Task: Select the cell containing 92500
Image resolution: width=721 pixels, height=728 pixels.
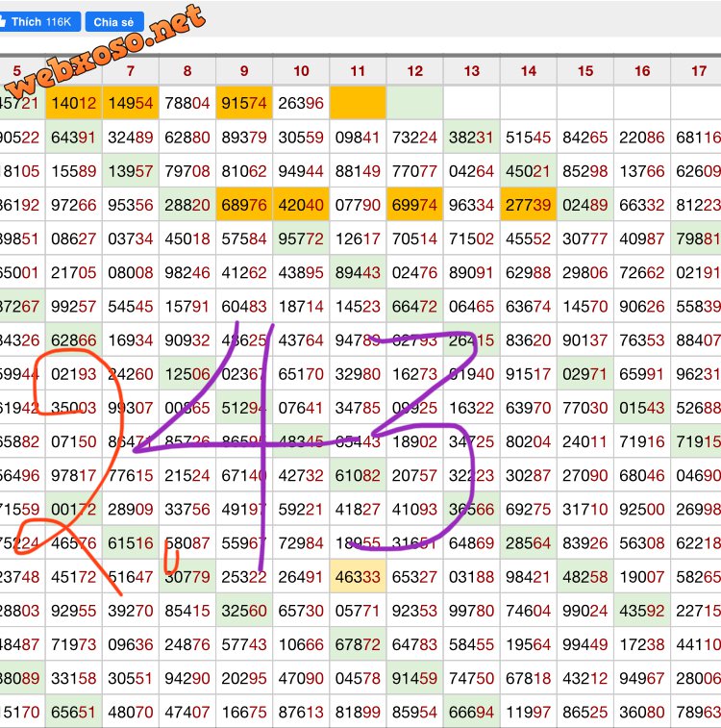Action: tap(642, 509)
